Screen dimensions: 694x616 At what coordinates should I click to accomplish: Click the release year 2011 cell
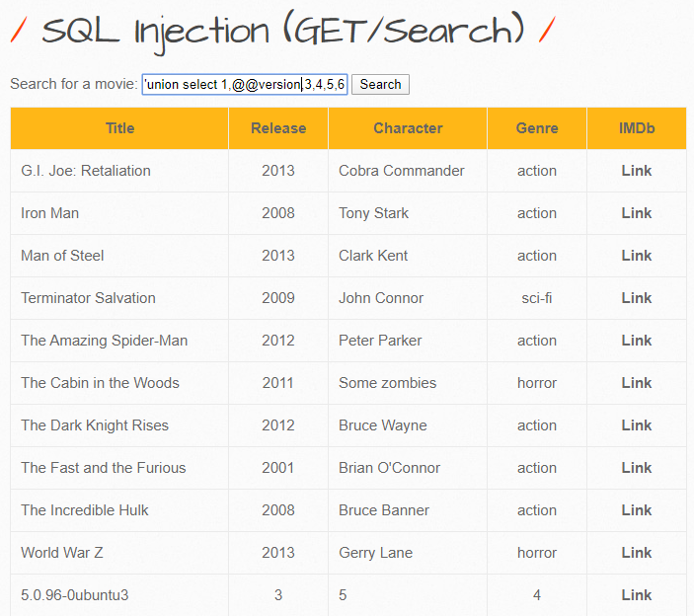[278, 383]
